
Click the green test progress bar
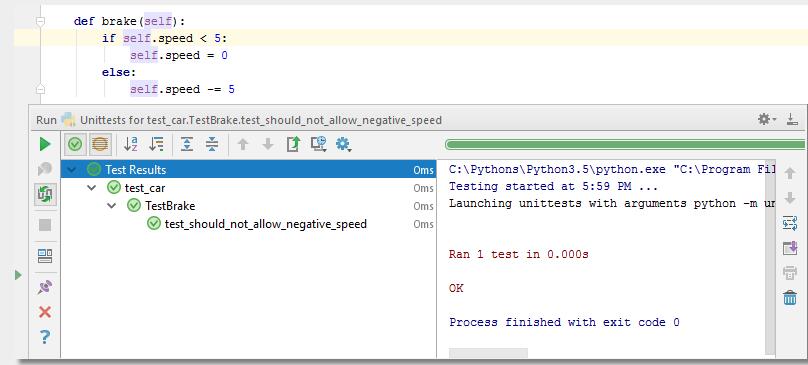[625, 145]
